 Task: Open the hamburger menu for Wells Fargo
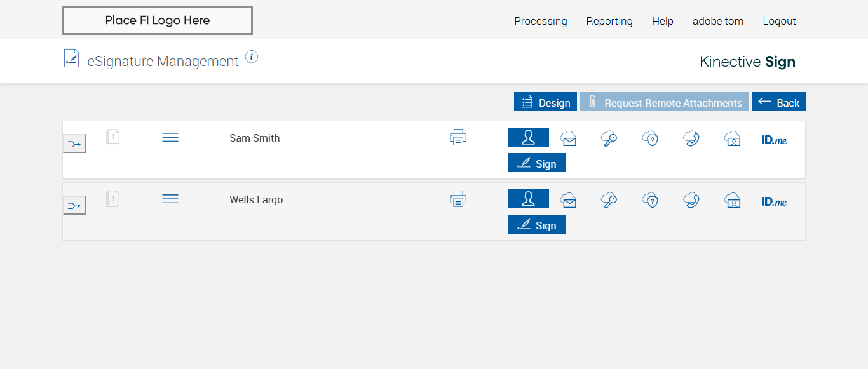(x=170, y=199)
